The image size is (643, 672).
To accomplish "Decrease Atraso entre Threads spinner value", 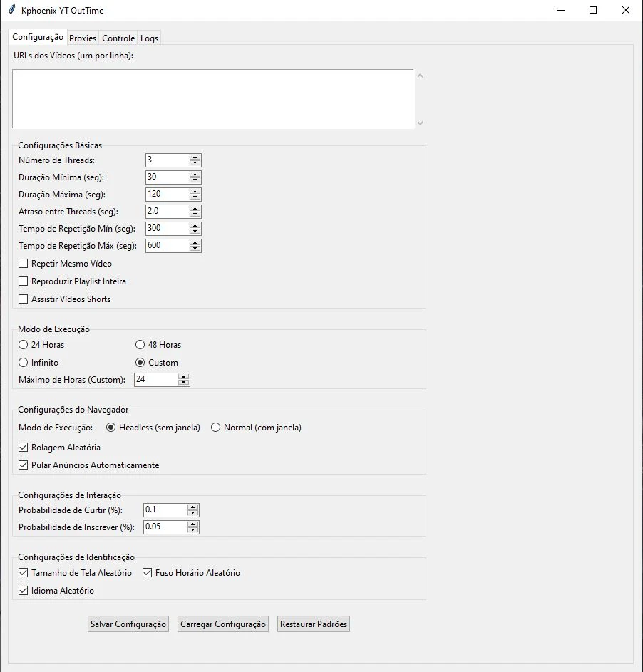I will click(x=195, y=214).
